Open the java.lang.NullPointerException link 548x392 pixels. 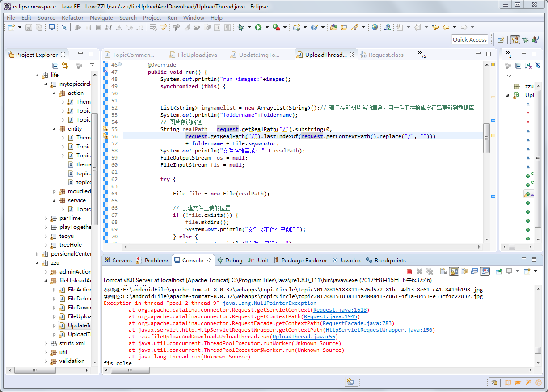click(270, 303)
